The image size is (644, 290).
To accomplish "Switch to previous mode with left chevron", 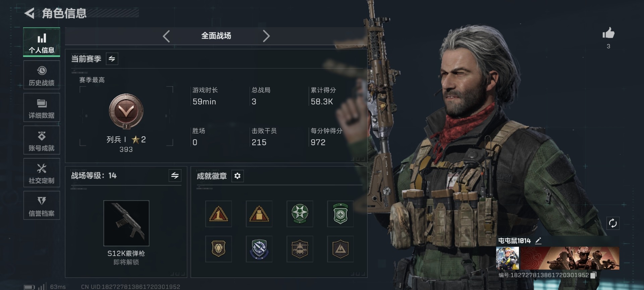I will (166, 36).
